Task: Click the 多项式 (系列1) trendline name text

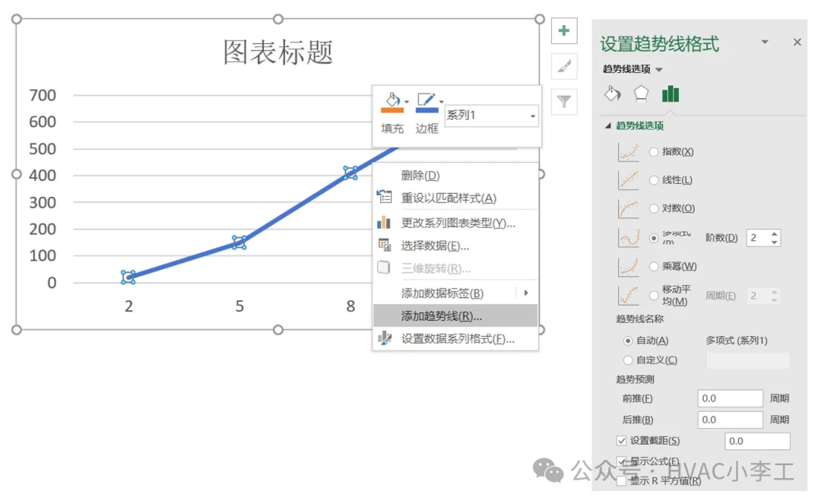Action: click(736, 341)
